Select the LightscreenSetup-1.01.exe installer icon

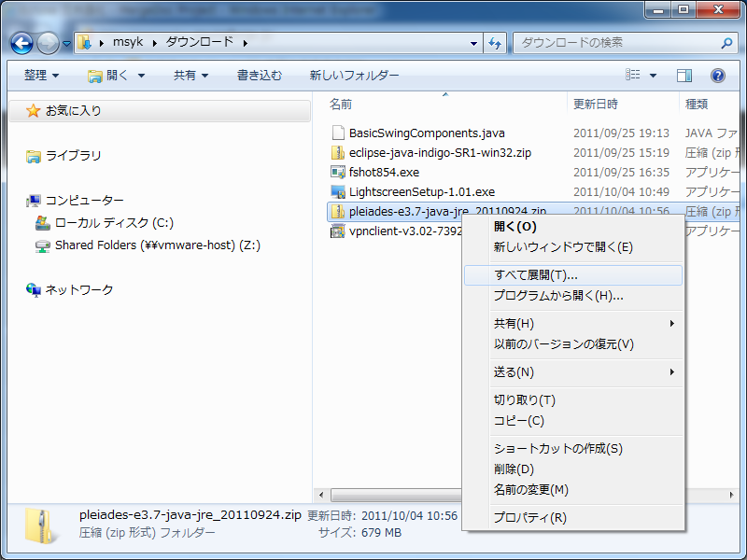click(339, 192)
